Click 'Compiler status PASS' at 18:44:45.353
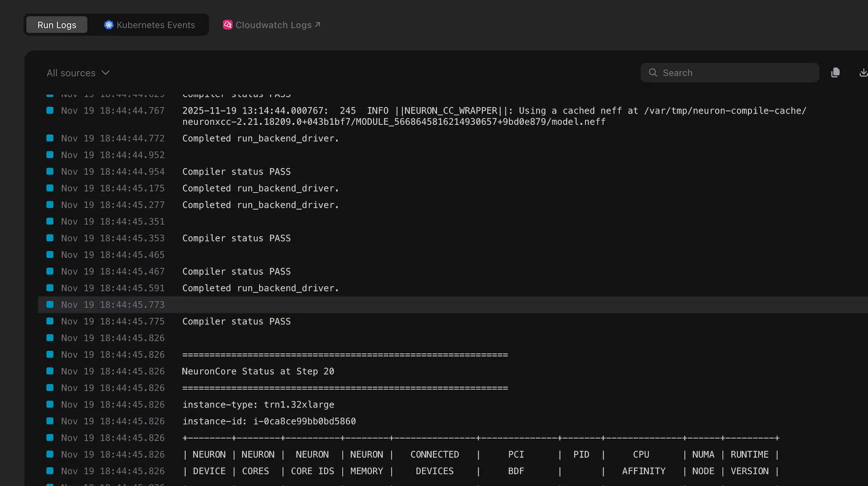The image size is (868, 486). (236, 238)
